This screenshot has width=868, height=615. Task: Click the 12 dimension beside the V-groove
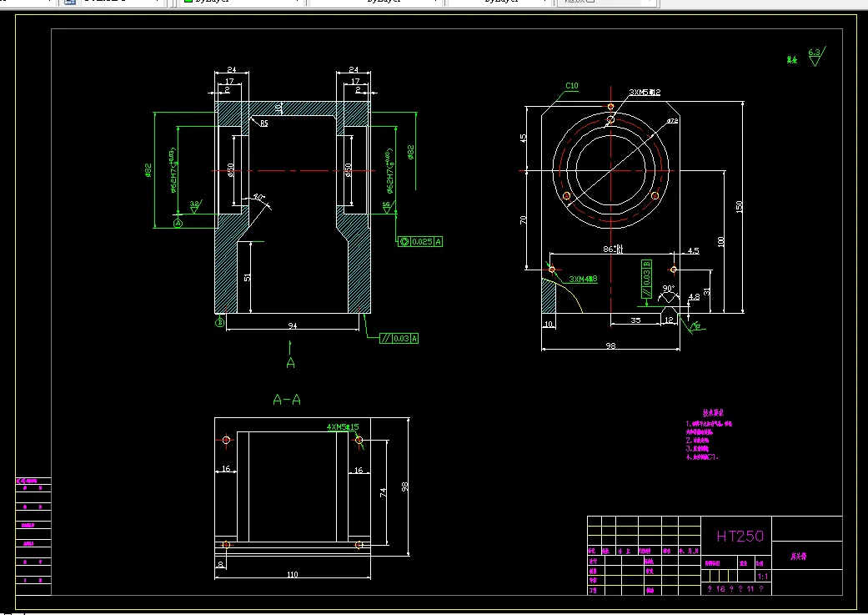pyautogui.click(x=669, y=320)
